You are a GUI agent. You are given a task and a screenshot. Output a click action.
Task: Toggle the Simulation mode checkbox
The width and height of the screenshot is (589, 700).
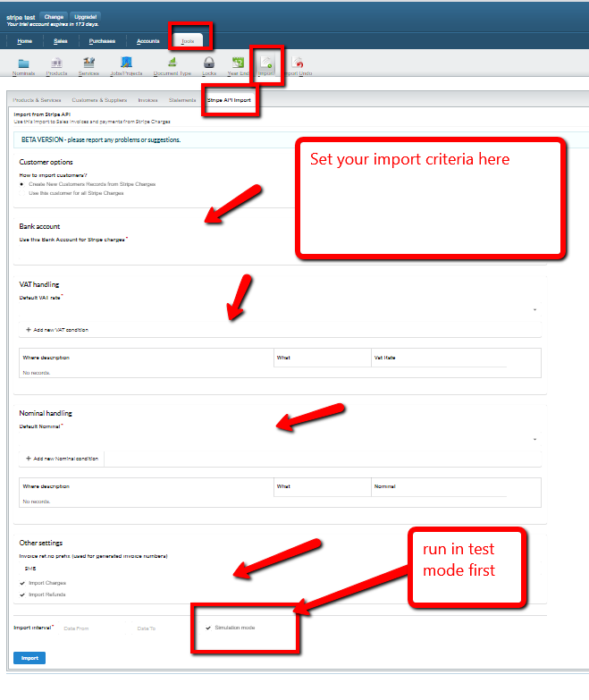pos(208,628)
